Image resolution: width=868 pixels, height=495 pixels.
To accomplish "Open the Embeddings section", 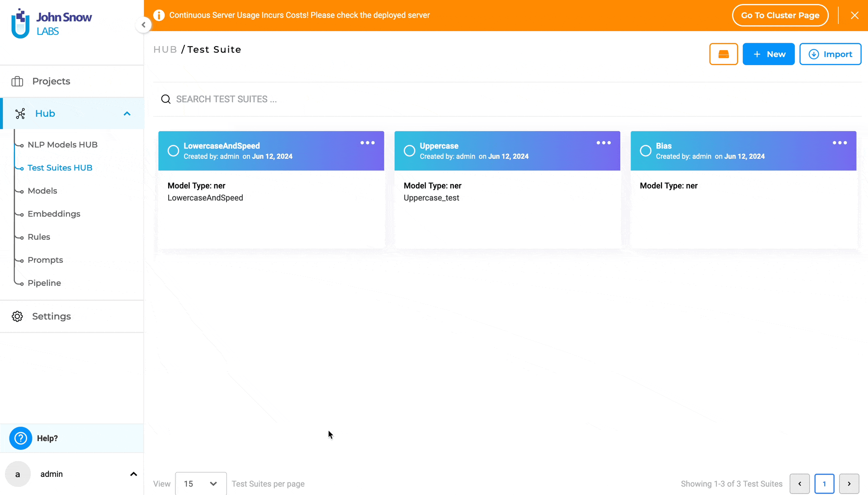I will pos(54,214).
